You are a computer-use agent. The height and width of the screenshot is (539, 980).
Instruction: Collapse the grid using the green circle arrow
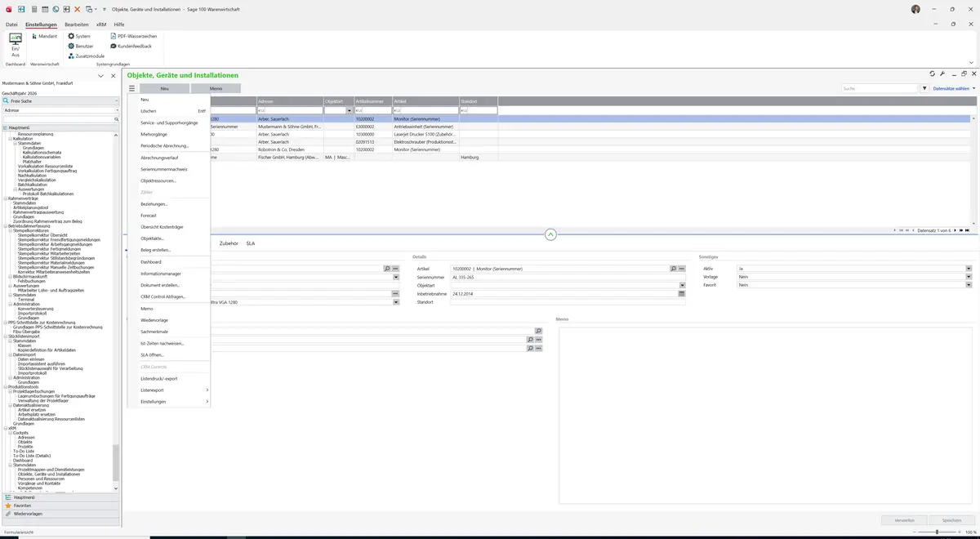[550, 234]
